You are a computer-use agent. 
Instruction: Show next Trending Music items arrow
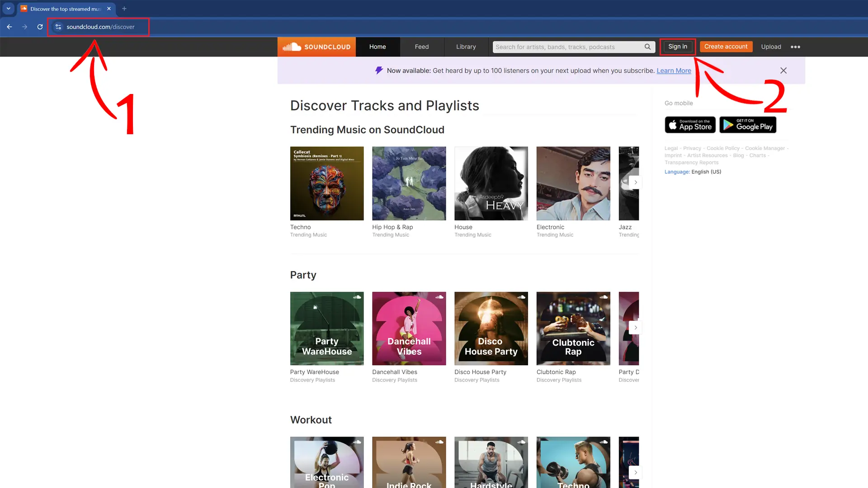(635, 183)
